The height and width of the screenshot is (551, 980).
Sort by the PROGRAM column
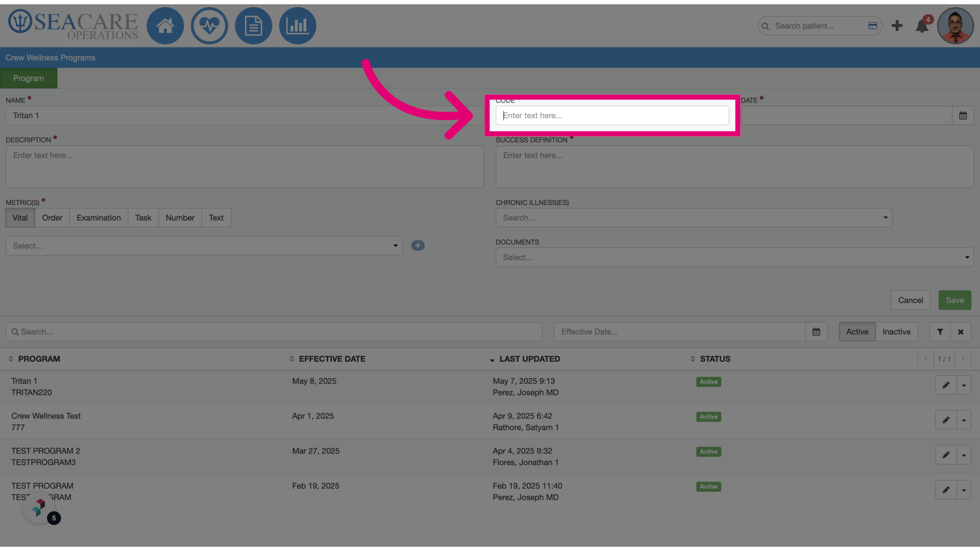click(x=34, y=359)
